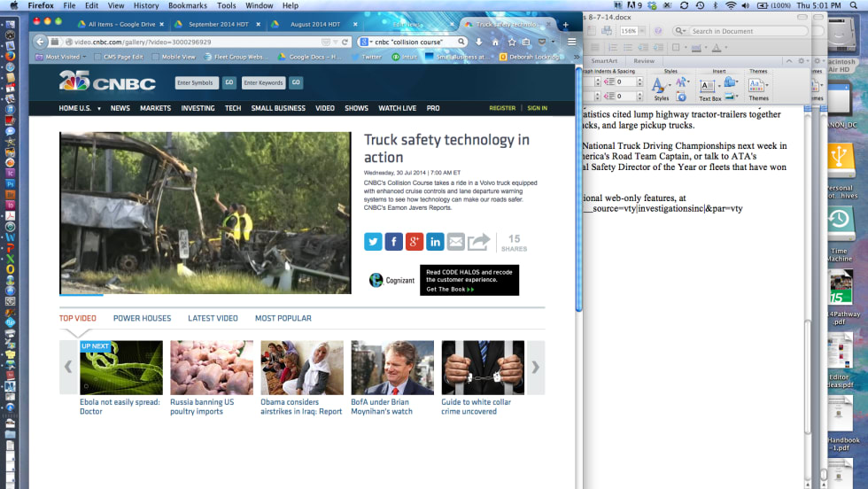
Task: Open Firefox downloads arrow icon
Action: (x=479, y=42)
